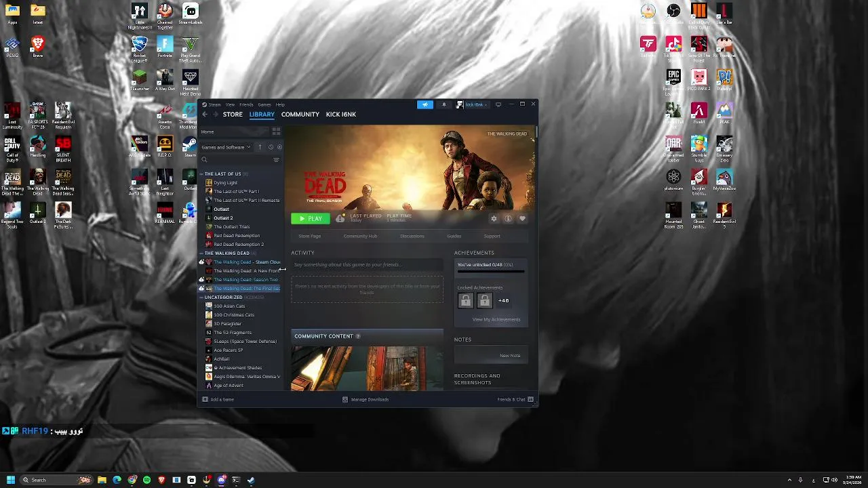
Task: Show hidden system tray icons chevron
Action: (x=788, y=480)
